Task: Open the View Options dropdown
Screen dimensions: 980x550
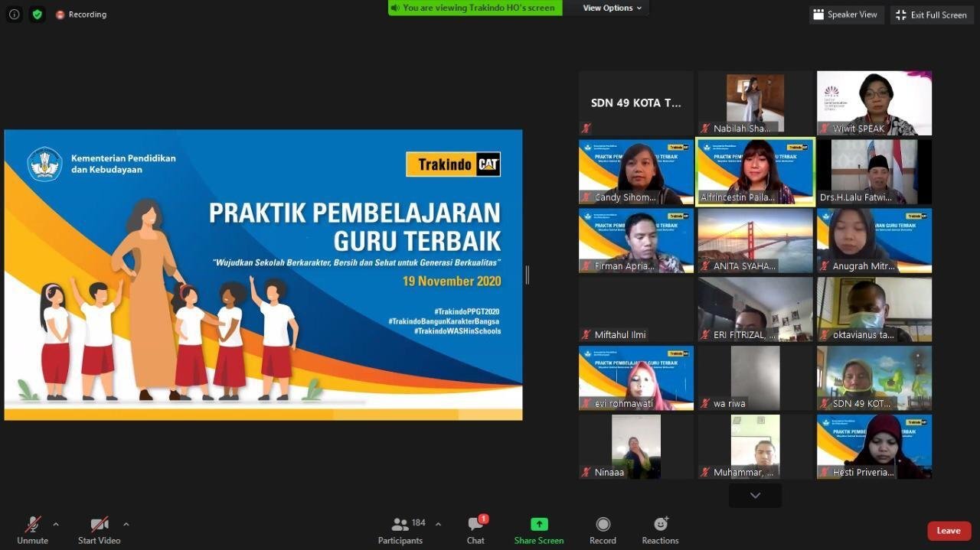Action: pyautogui.click(x=612, y=8)
